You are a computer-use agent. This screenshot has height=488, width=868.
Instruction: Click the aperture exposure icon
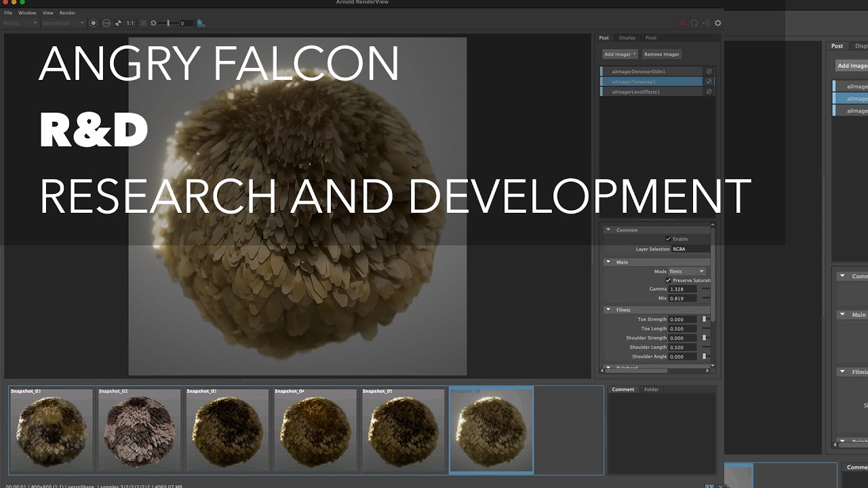tap(153, 23)
